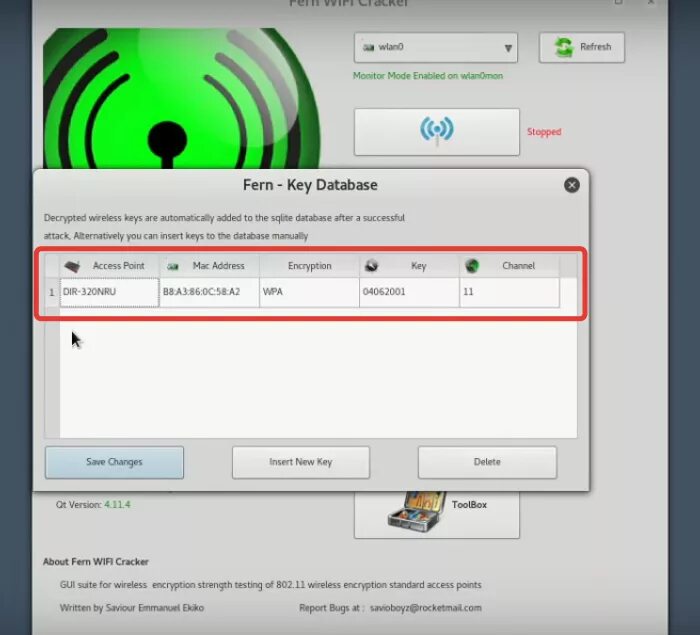Click the Delete button
This screenshot has width=700, height=635.
coord(487,462)
